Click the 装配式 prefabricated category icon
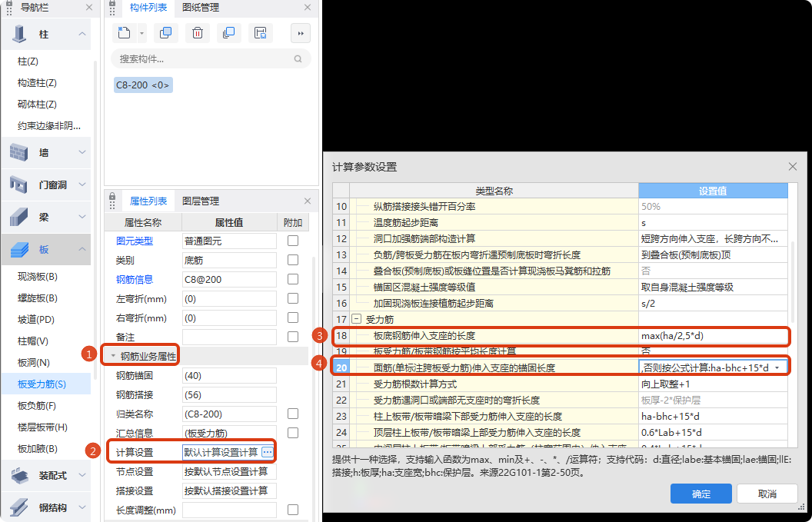 coord(18,475)
